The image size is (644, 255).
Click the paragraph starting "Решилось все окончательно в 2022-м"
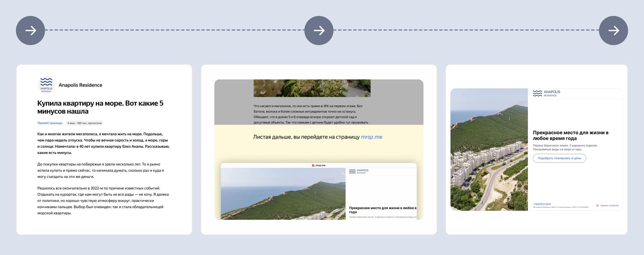103,201
